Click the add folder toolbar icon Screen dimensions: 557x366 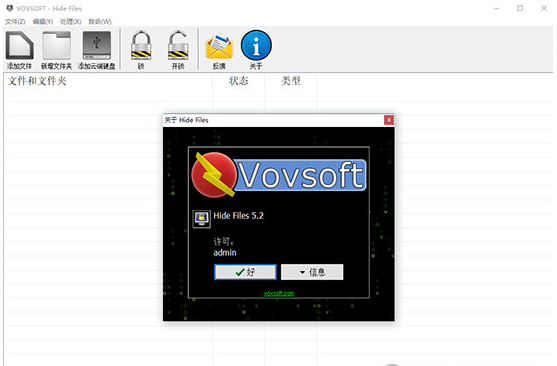coord(56,45)
